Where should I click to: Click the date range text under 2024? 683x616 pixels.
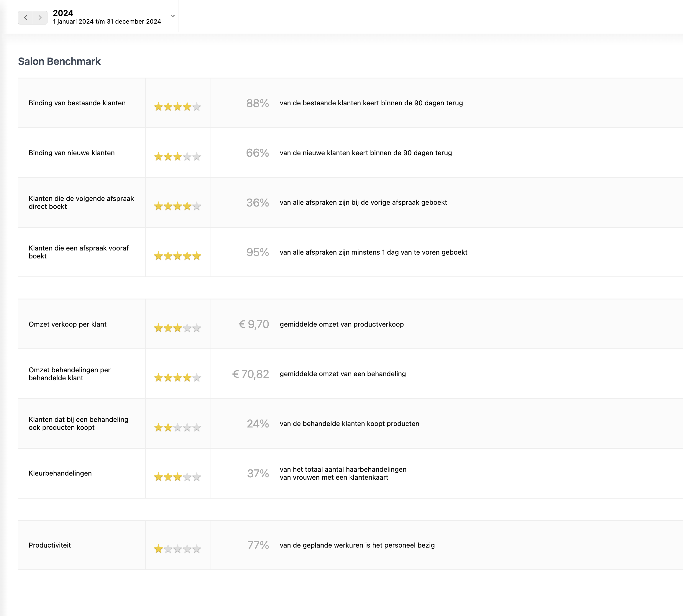click(x=106, y=22)
